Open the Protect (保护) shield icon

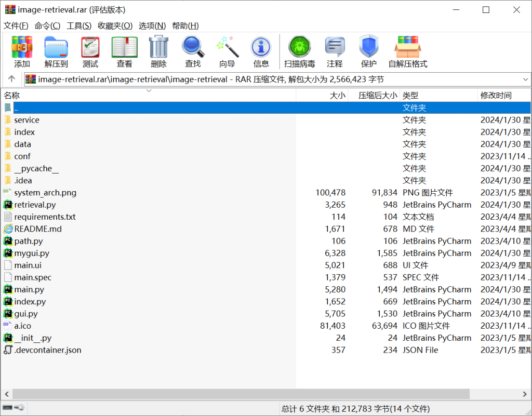coord(368,52)
